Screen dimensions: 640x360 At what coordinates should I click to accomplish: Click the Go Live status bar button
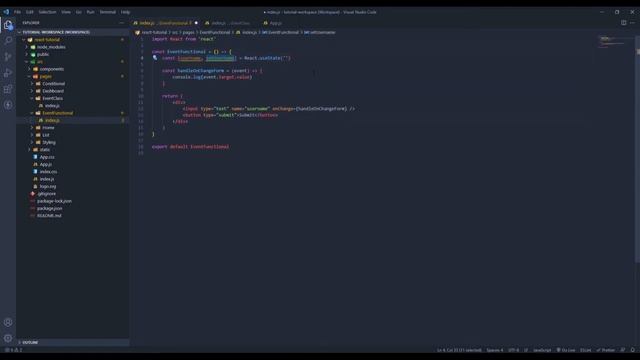coord(566,350)
